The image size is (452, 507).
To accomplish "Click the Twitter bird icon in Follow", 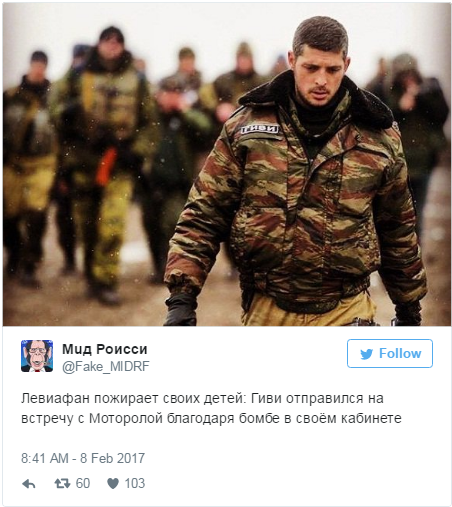I will click(367, 354).
